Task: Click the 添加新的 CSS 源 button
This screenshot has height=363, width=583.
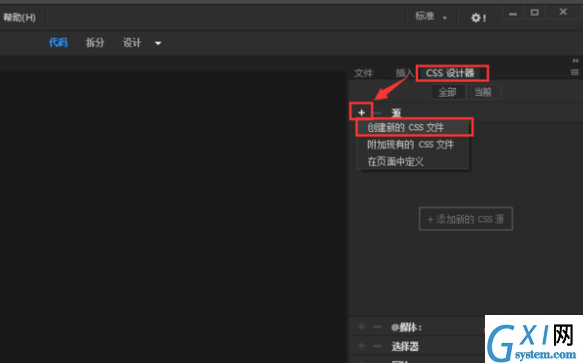Action: click(466, 219)
